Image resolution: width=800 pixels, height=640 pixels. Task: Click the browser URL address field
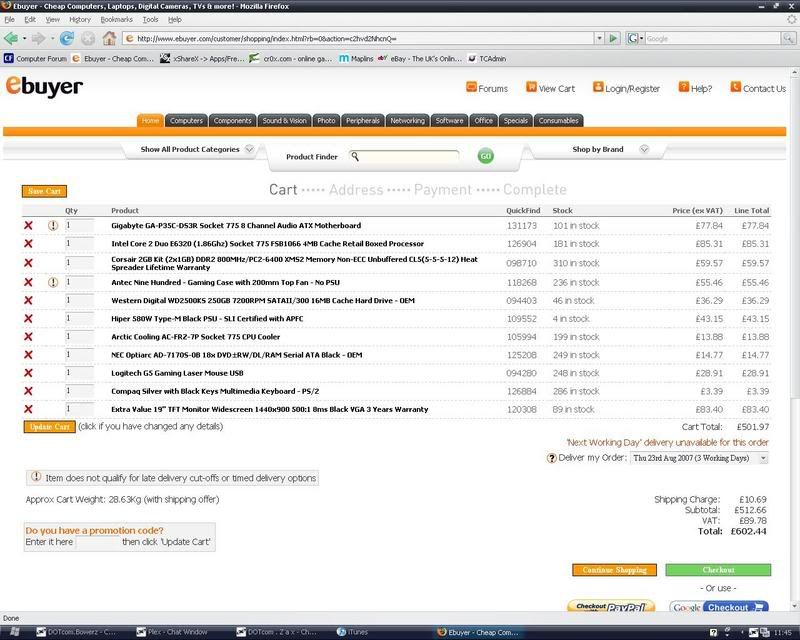point(358,38)
